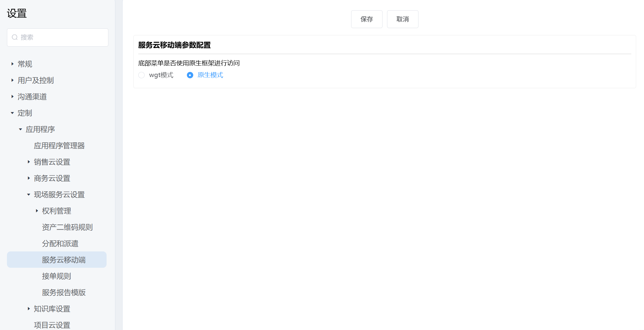
Task: Collapse the 应用程序 arrow
Action: [x=21, y=129]
